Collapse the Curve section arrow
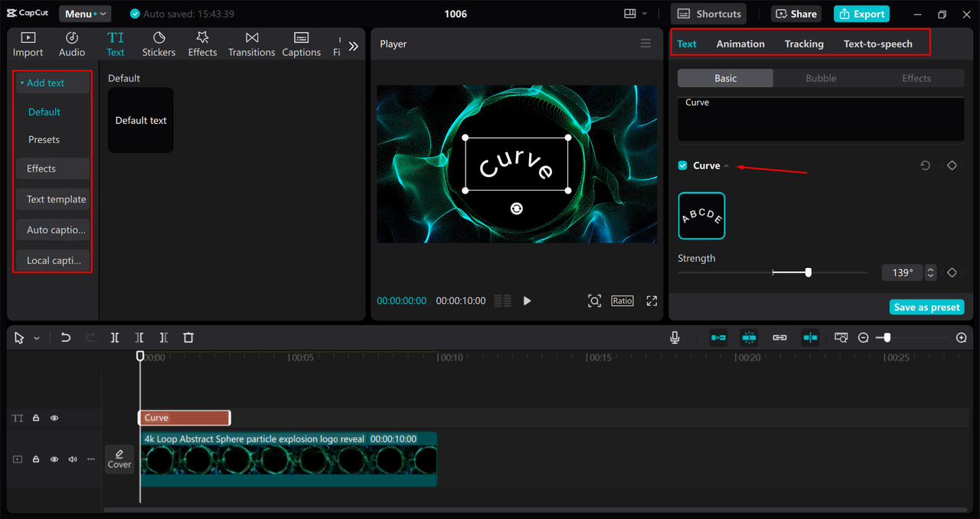Image resolution: width=980 pixels, height=519 pixels. (727, 166)
